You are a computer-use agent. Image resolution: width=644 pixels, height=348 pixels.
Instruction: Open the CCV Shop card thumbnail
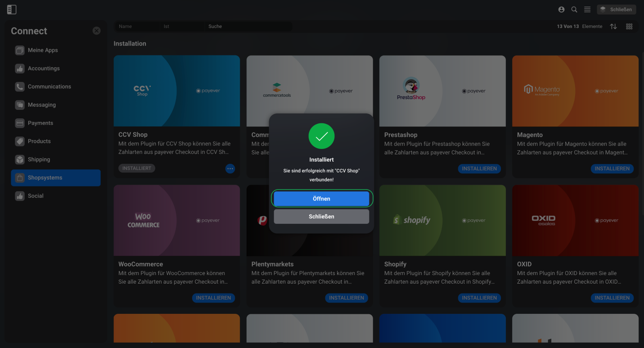point(177,91)
